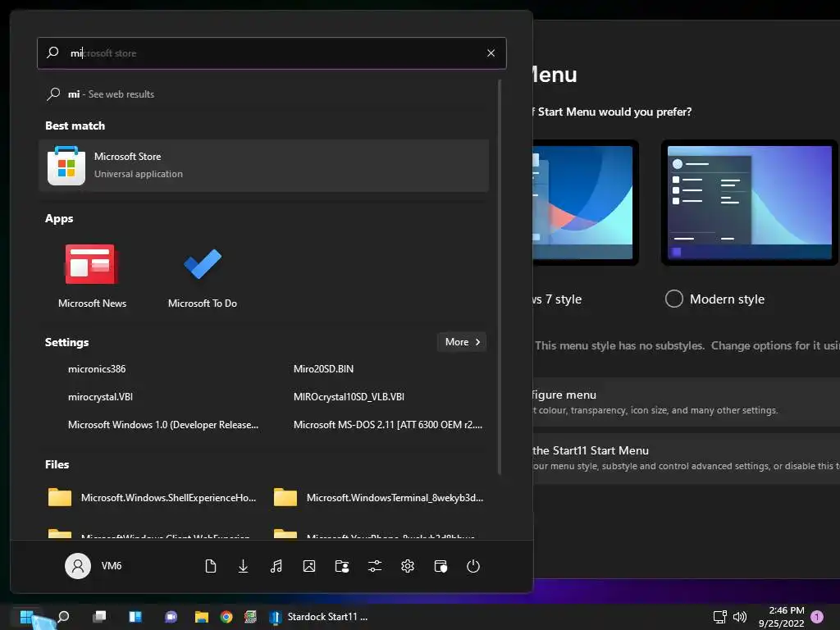Screen dimensions: 840x630
Task: Switch to Stardock Start11 taskbar button
Action: [x=319, y=617]
